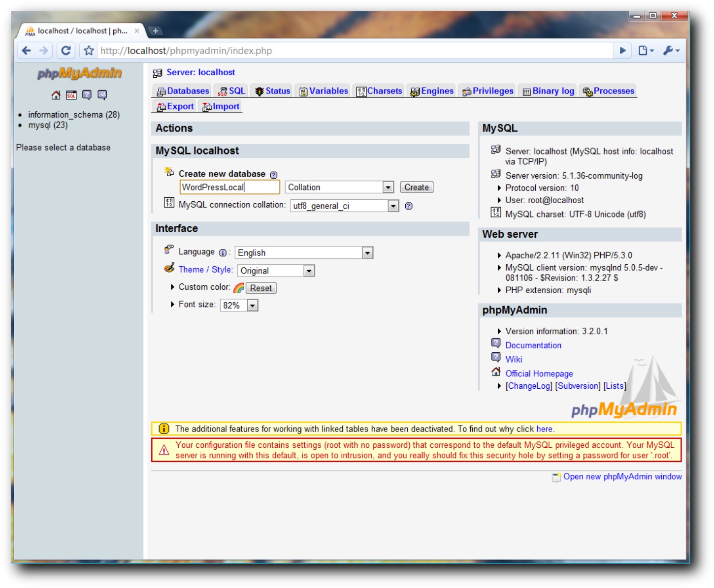Click the help icon next to Create new database
714x588 pixels.
pos(274,175)
